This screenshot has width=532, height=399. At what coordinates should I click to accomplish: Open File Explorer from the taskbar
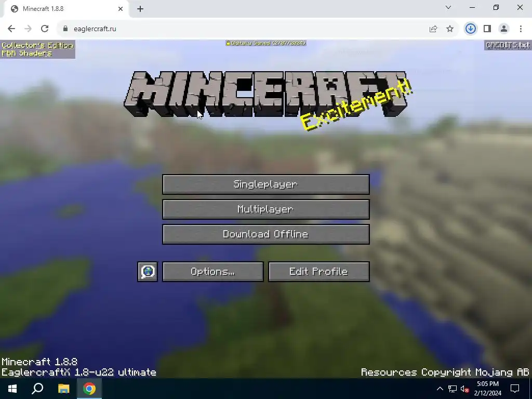63,389
